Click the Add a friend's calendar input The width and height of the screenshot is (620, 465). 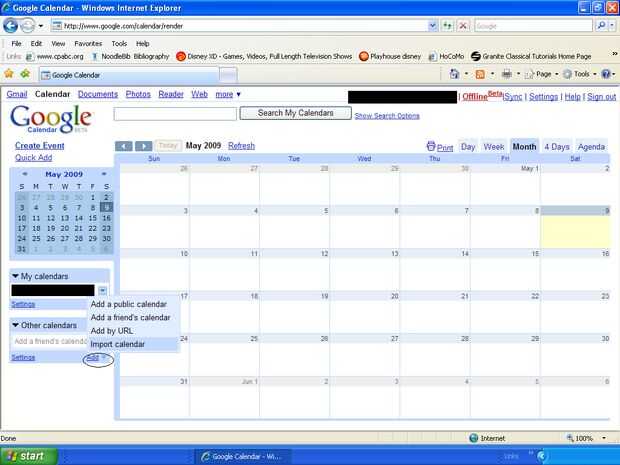coord(49,341)
